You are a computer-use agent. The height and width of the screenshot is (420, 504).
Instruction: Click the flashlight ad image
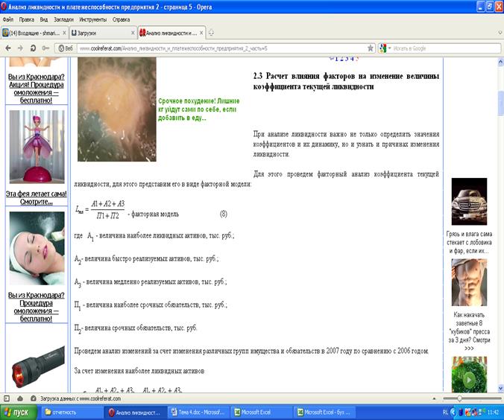click(x=37, y=366)
